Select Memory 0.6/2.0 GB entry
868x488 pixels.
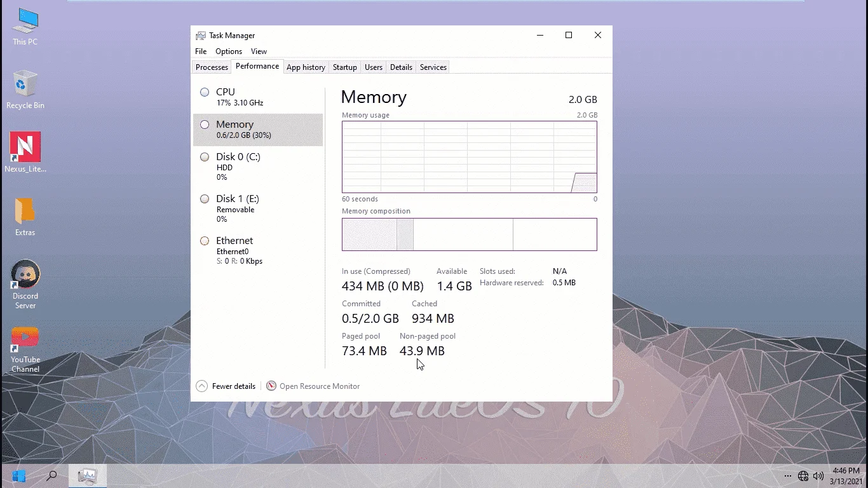pyautogui.click(x=258, y=130)
